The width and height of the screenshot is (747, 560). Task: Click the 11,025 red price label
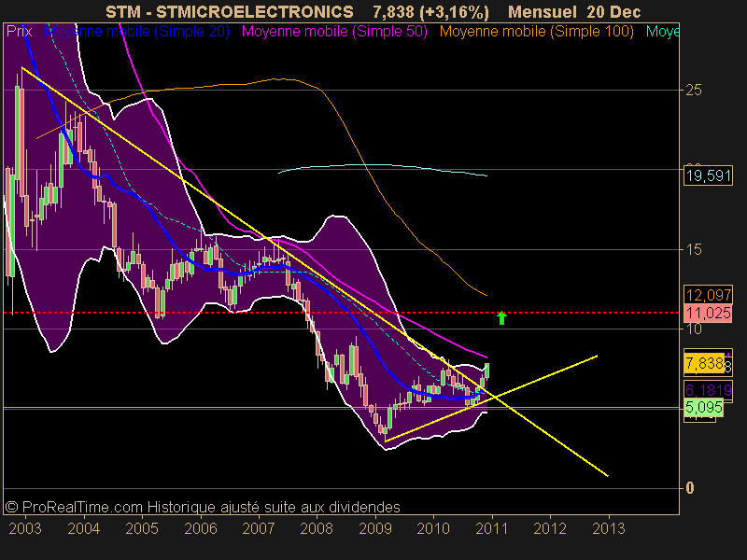[x=709, y=313]
